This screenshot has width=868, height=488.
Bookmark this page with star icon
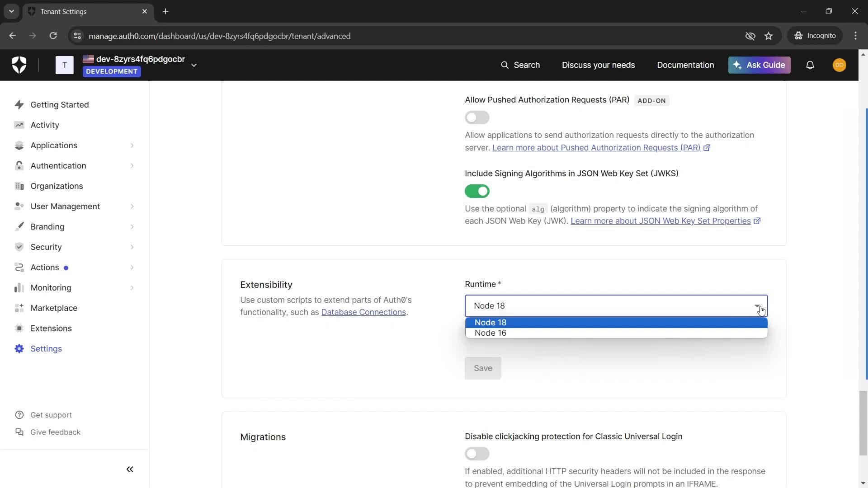[x=769, y=36]
